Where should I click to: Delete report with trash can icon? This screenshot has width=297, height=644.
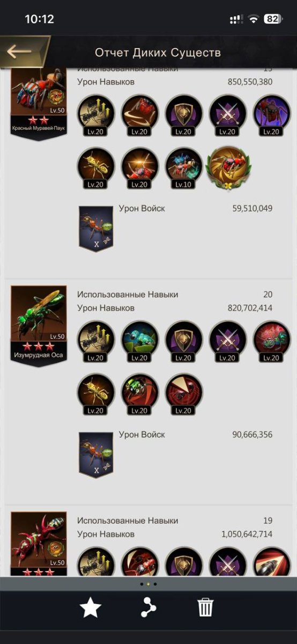click(205, 608)
